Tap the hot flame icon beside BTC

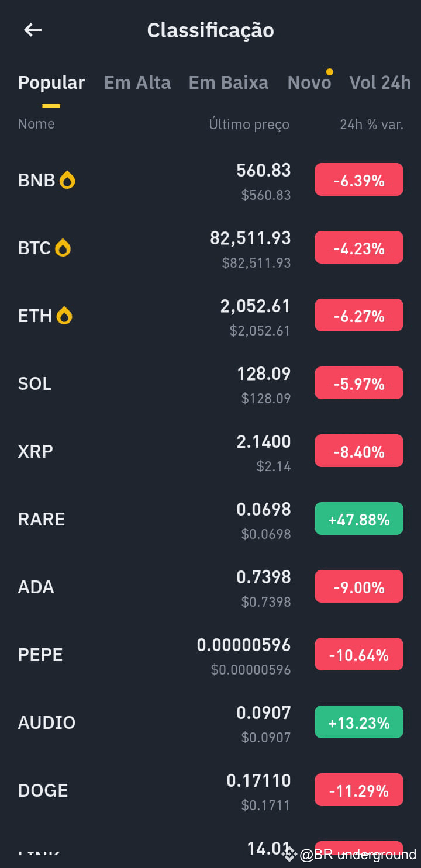tap(63, 248)
